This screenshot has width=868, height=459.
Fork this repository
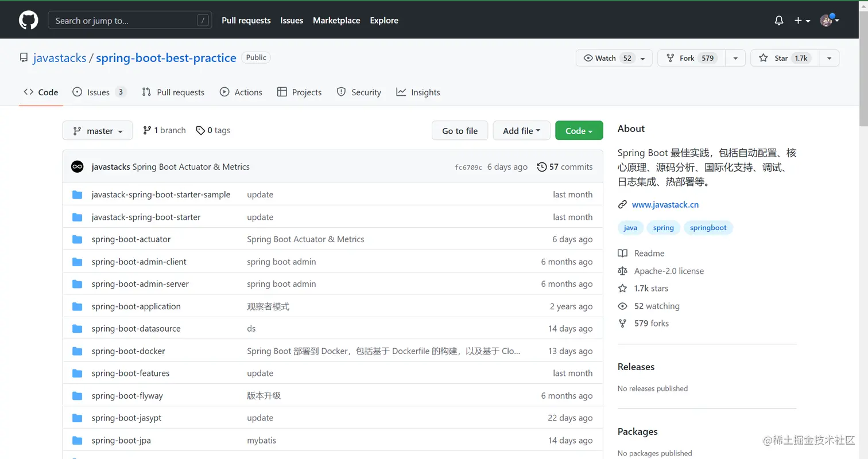(692, 58)
